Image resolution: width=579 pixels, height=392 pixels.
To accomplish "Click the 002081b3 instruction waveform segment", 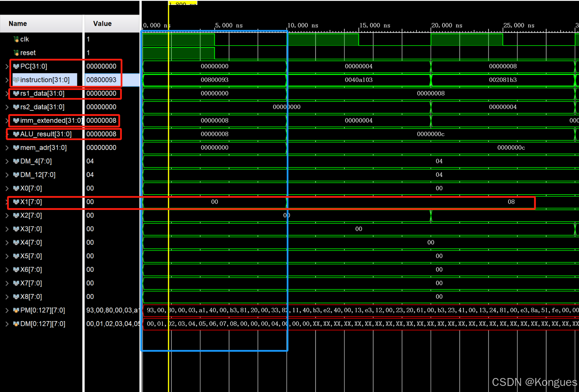I will coord(503,80).
